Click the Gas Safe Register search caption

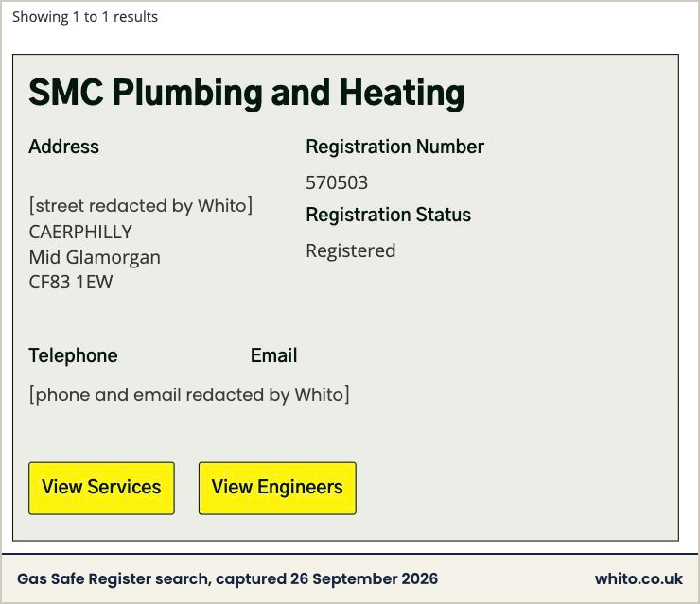[x=227, y=579]
